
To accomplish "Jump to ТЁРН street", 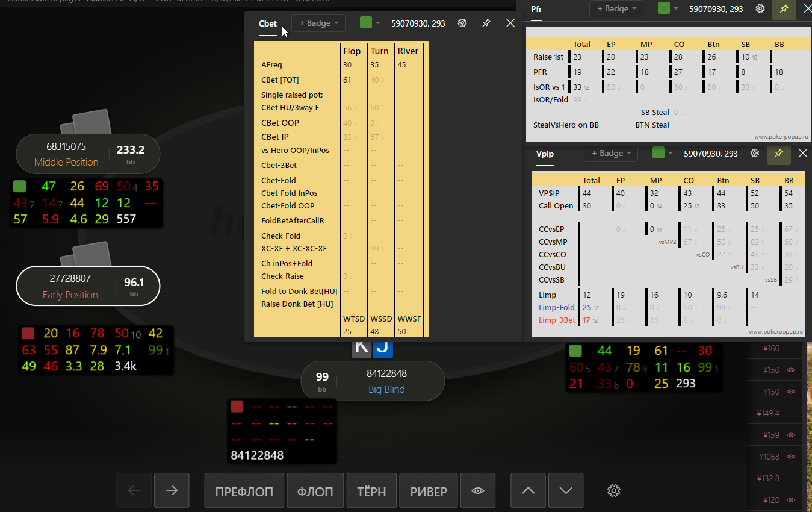I will pyautogui.click(x=372, y=491).
